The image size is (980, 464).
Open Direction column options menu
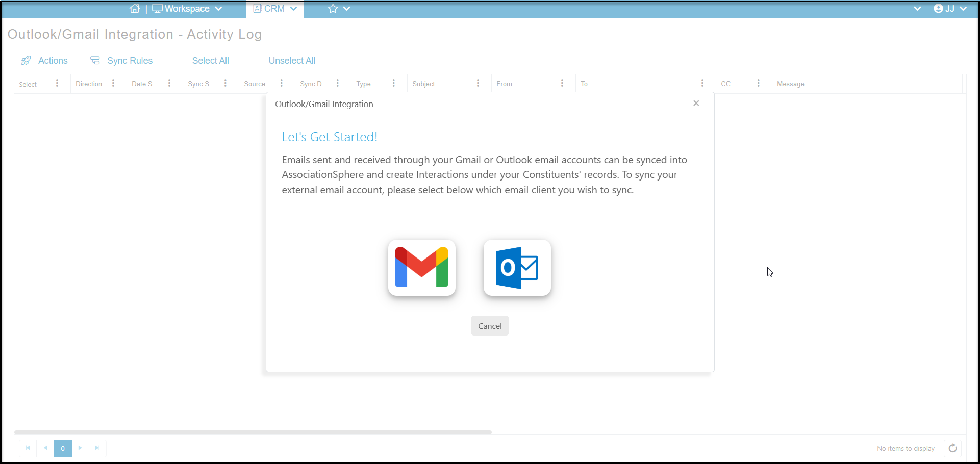click(113, 84)
